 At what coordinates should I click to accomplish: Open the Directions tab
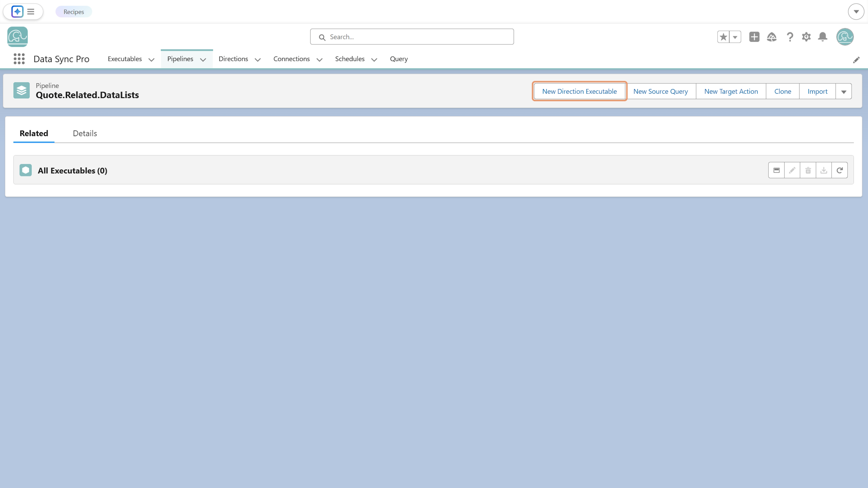click(233, 59)
